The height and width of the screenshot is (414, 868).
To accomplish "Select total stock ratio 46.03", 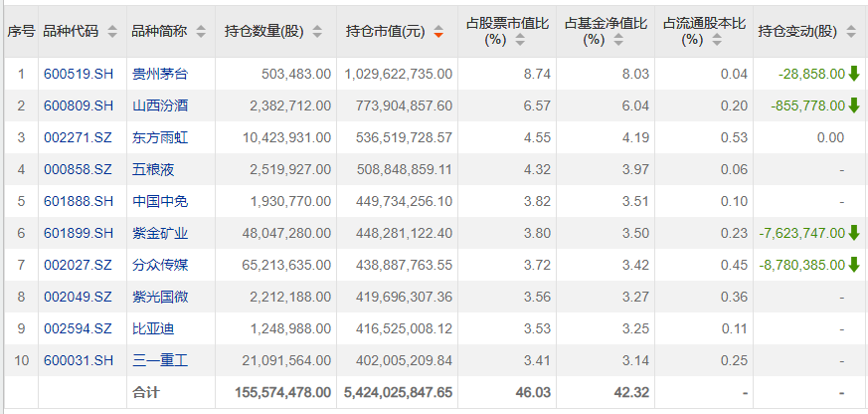I will pyautogui.click(x=535, y=393).
